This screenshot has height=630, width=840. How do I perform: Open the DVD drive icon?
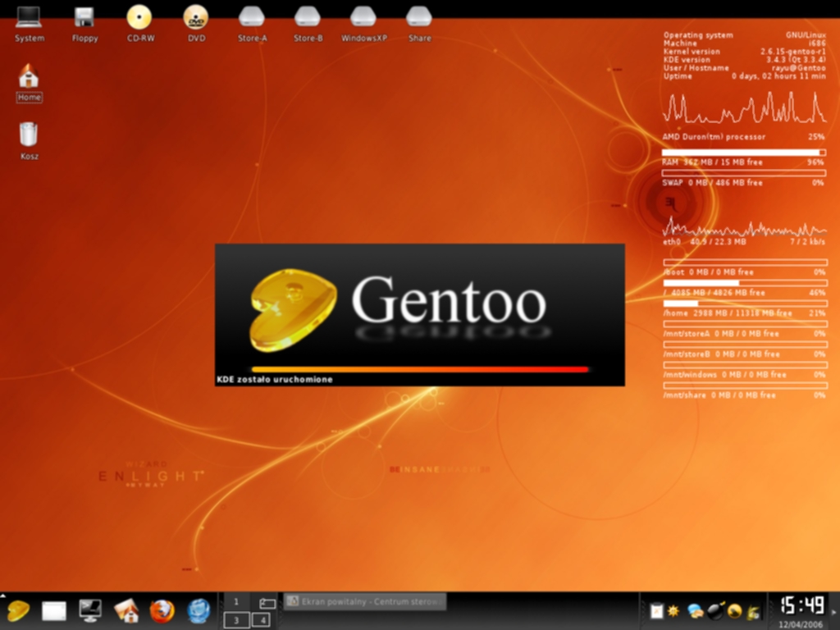(x=196, y=24)
